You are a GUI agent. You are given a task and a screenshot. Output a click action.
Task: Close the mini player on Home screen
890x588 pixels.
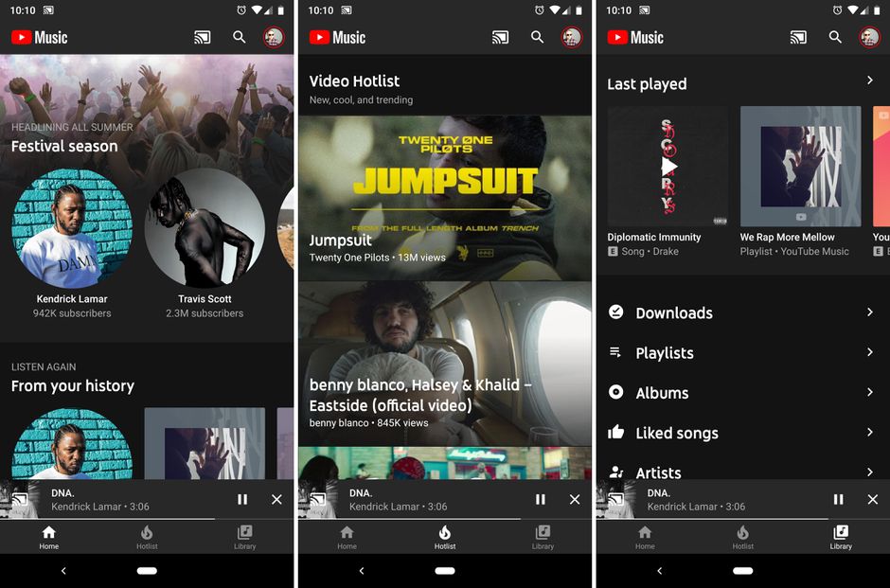(277, 499)
